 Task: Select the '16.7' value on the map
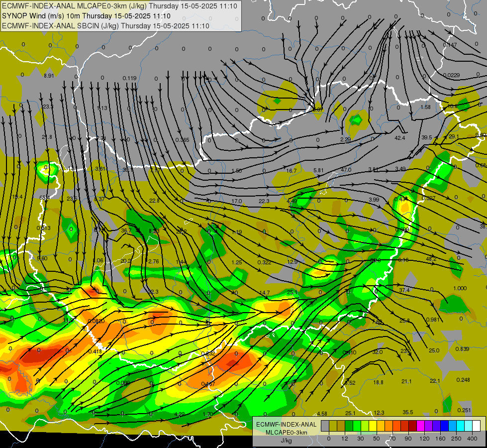click(x=292, y=171)
